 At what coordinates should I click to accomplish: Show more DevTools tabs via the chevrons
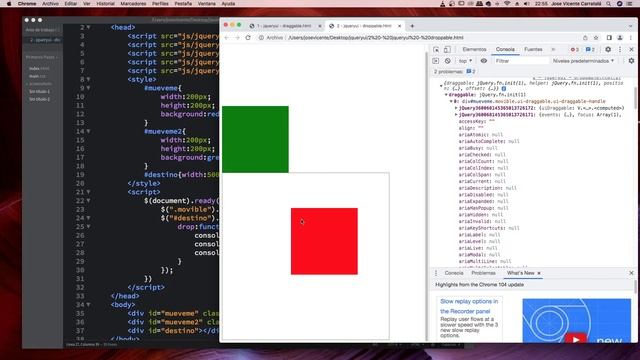(x=553, y=49)
